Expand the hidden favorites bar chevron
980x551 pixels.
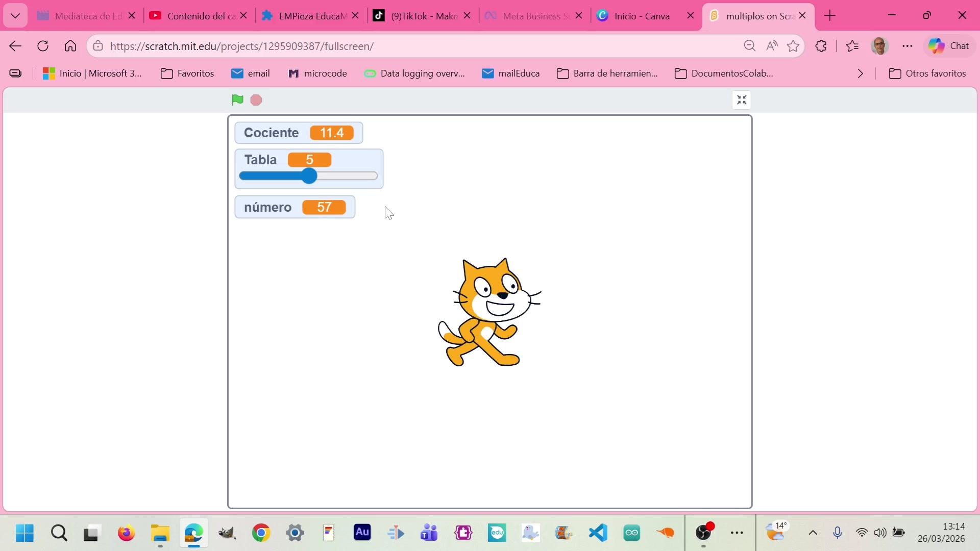[x=861, y=73]
